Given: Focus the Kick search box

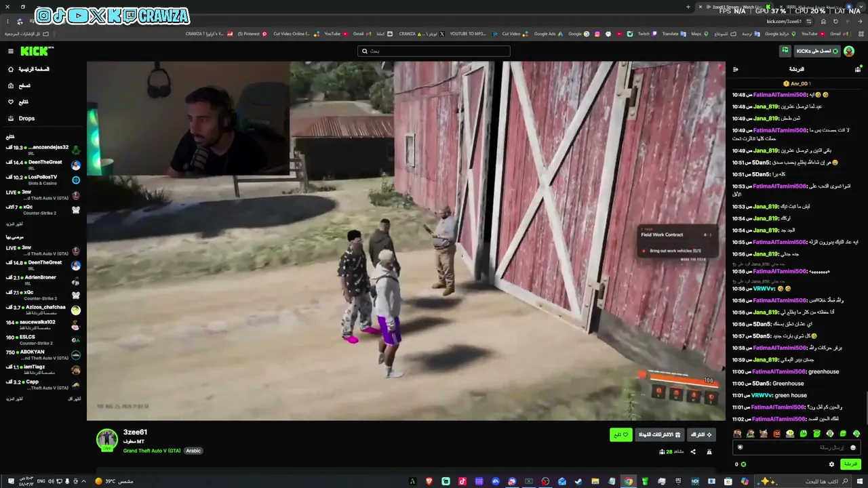Looking at the screenshot, I should [x=434, y=51].
